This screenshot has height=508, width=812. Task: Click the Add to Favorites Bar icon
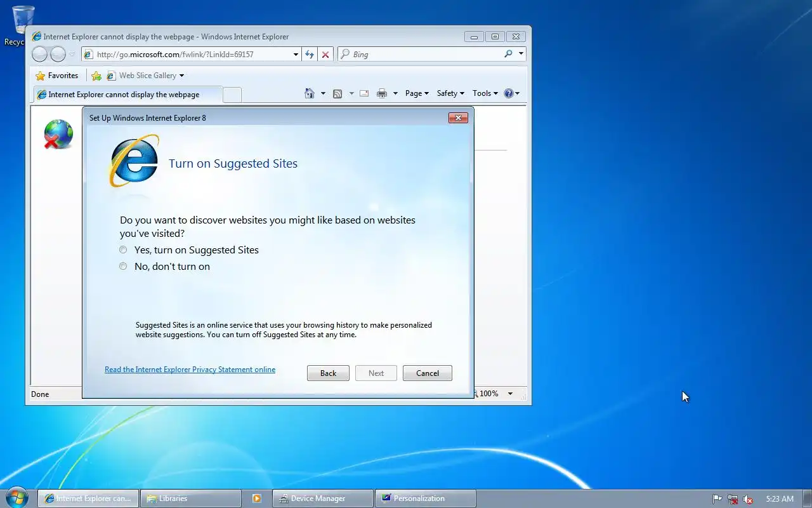tap(96, 76)
